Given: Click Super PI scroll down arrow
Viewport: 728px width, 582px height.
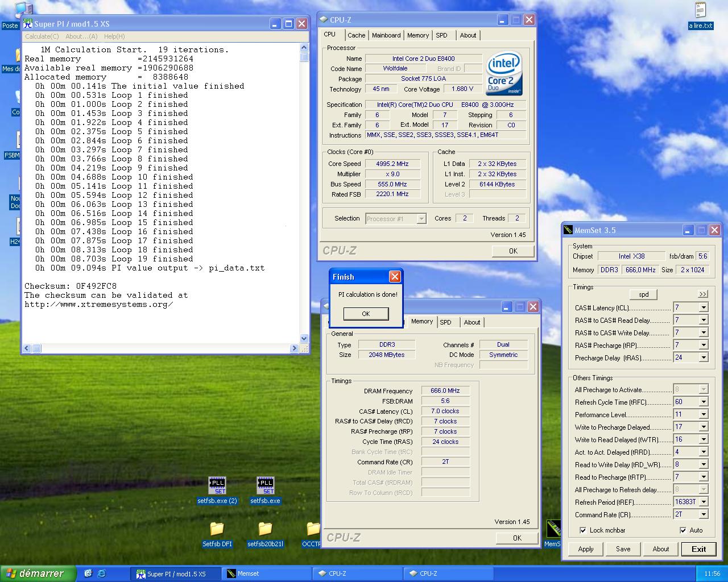Looking at the screenshot, I should pos(304,338).
